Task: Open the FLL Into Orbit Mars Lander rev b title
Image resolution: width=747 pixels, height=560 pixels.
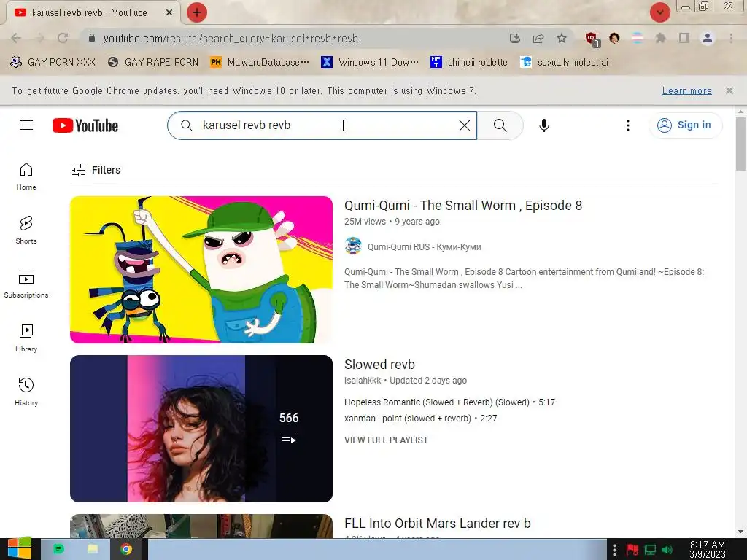Action: click(x=438, y=524)
